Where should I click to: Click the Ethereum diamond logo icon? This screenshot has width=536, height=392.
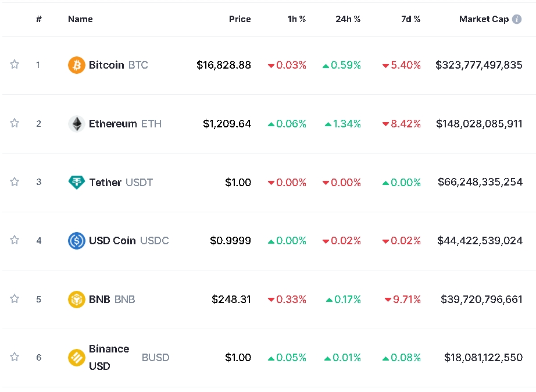click(76, 124)
